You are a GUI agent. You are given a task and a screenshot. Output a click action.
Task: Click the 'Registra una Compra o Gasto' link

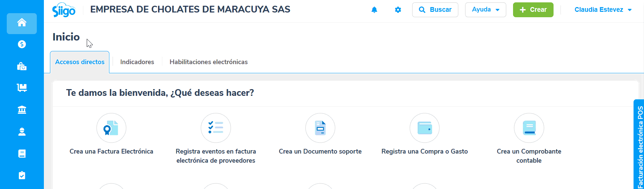coord(425,152)
